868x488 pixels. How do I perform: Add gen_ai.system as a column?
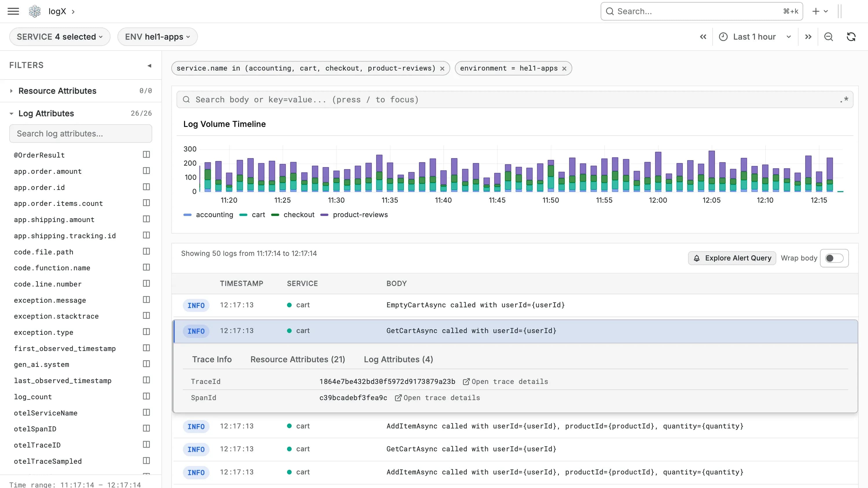(146, 364)
